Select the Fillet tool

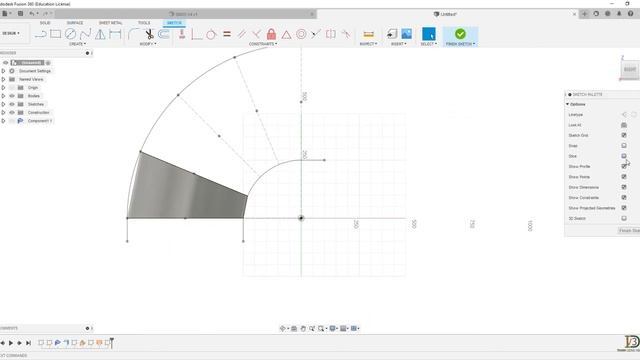(133, 34)
